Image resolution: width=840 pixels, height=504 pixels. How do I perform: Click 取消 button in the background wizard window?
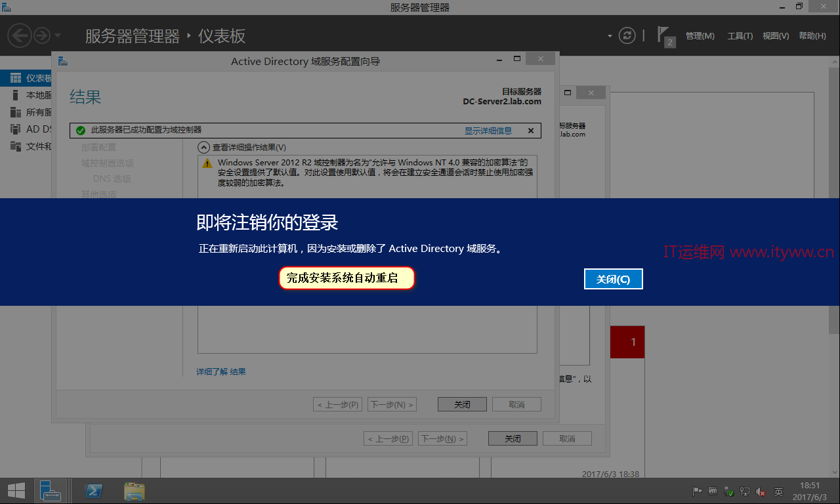pos(567,438)
